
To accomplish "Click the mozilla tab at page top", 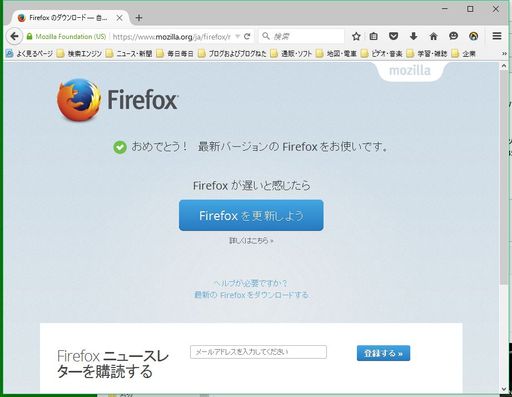I will pyautogui.click(x=410, y=71).
